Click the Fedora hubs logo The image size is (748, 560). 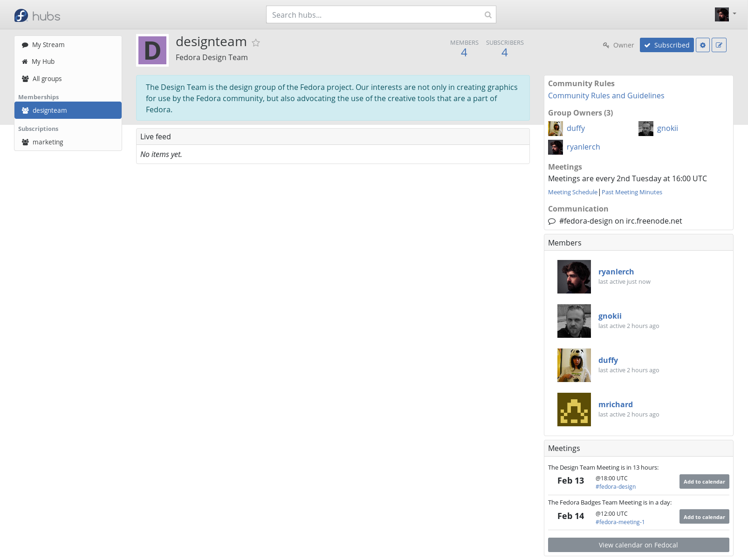pos(37,16)
